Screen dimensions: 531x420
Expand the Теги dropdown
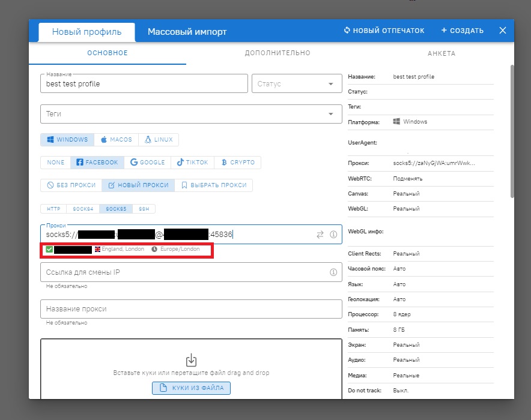(190, 114)
